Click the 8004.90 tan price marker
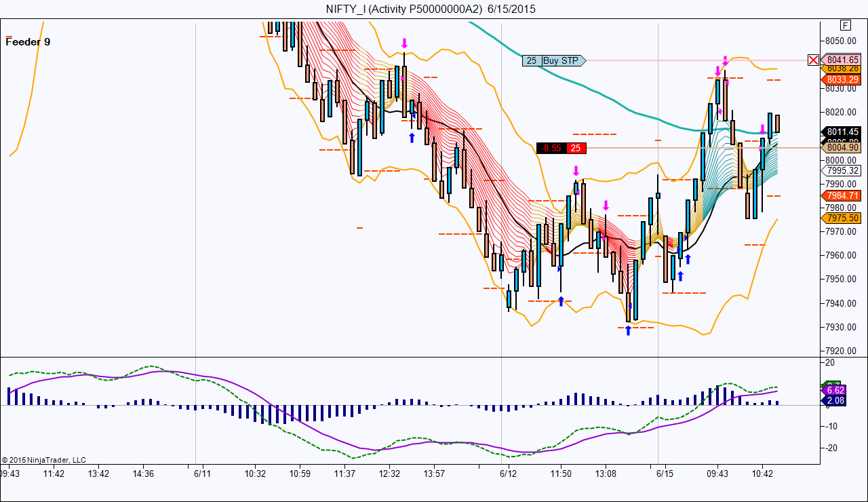868x502 pixels. (842, 147)
